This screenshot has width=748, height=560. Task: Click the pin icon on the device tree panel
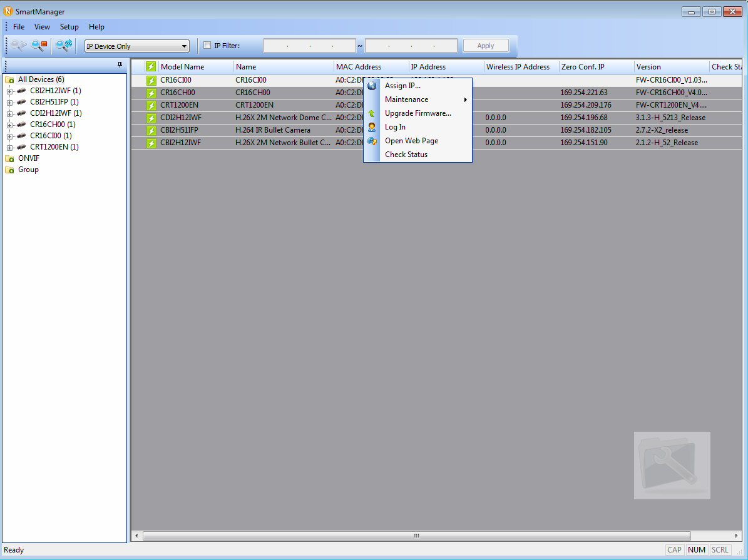tap(120, 65)
